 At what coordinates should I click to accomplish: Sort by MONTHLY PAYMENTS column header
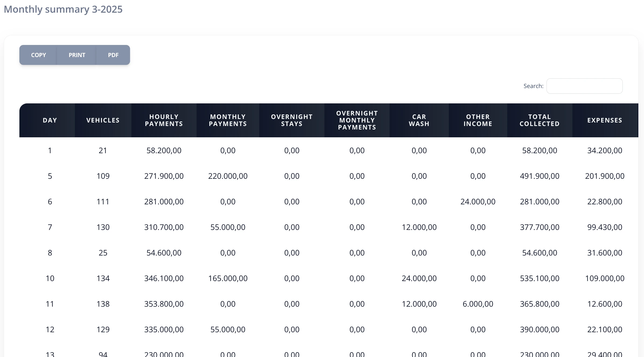coord(228,120)
